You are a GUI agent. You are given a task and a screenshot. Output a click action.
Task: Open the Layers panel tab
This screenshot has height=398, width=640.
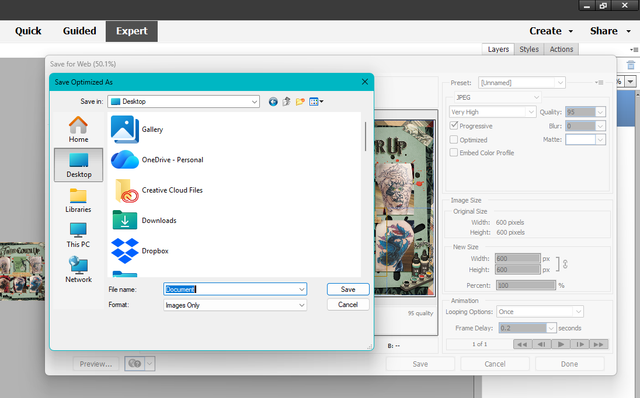[498, 49]
